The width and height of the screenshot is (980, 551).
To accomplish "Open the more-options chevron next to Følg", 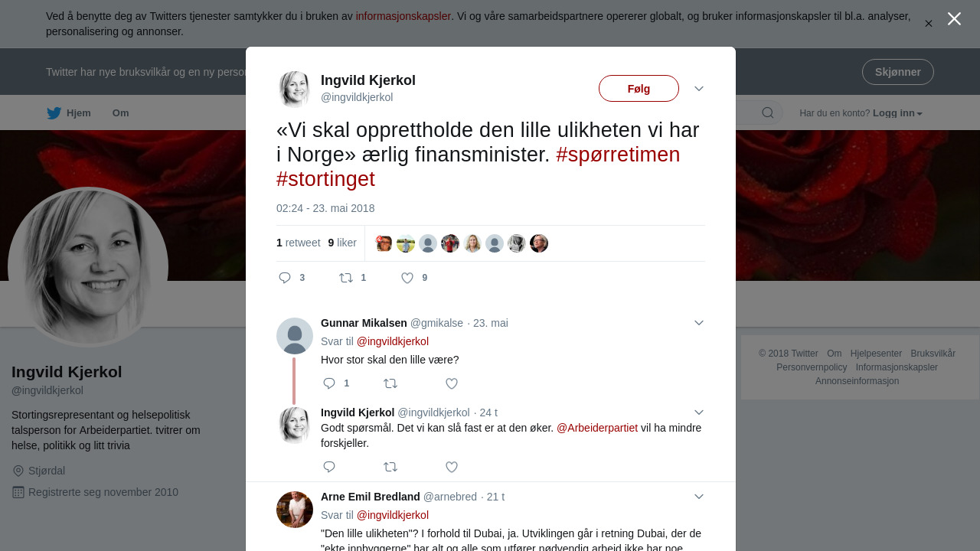I will coord(699,89).
